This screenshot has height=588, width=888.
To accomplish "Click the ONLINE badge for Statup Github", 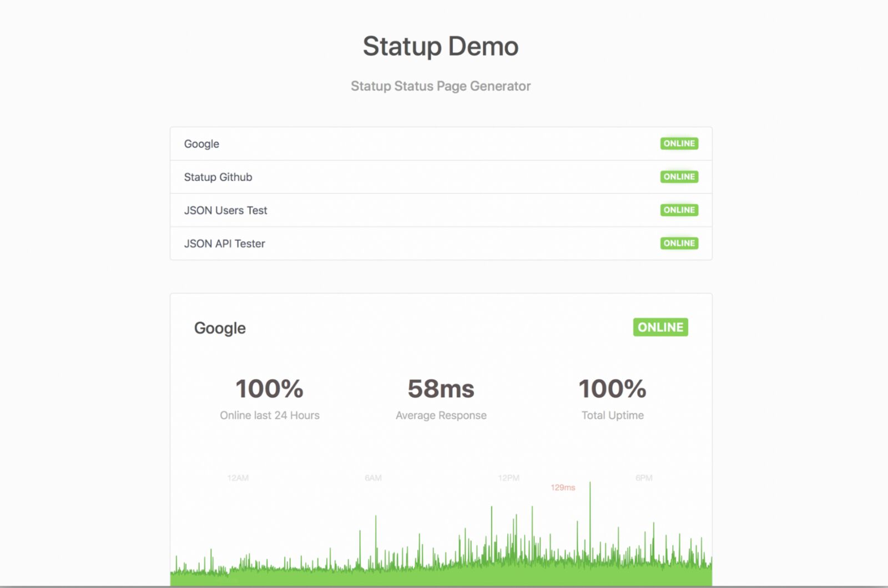I will (679, 177).
